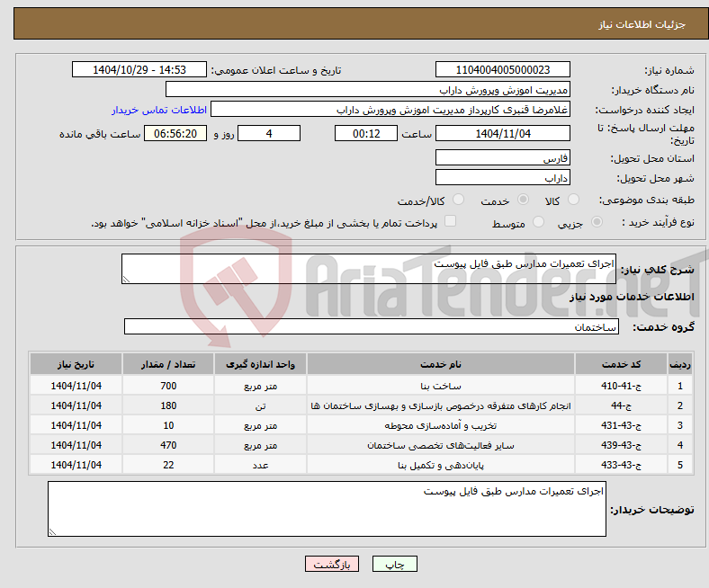709x588 pixels.
Task: Select the خدمت radio button
Action: 523,200
